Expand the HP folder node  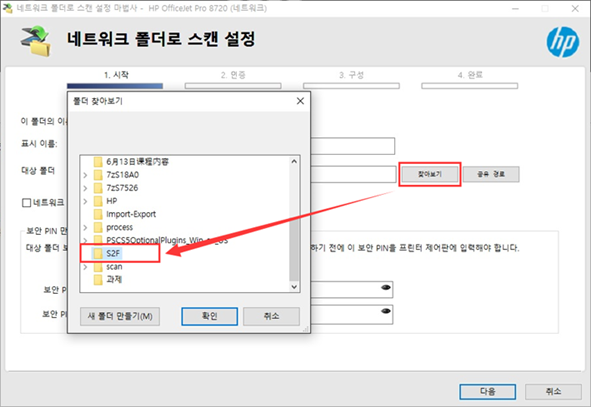click(85, 201)
